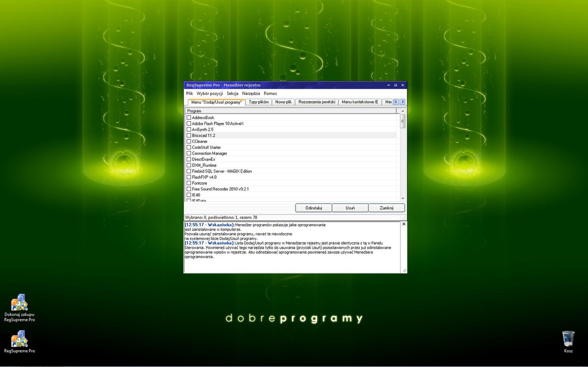Select the Kosz recycle bin icon

568,342
